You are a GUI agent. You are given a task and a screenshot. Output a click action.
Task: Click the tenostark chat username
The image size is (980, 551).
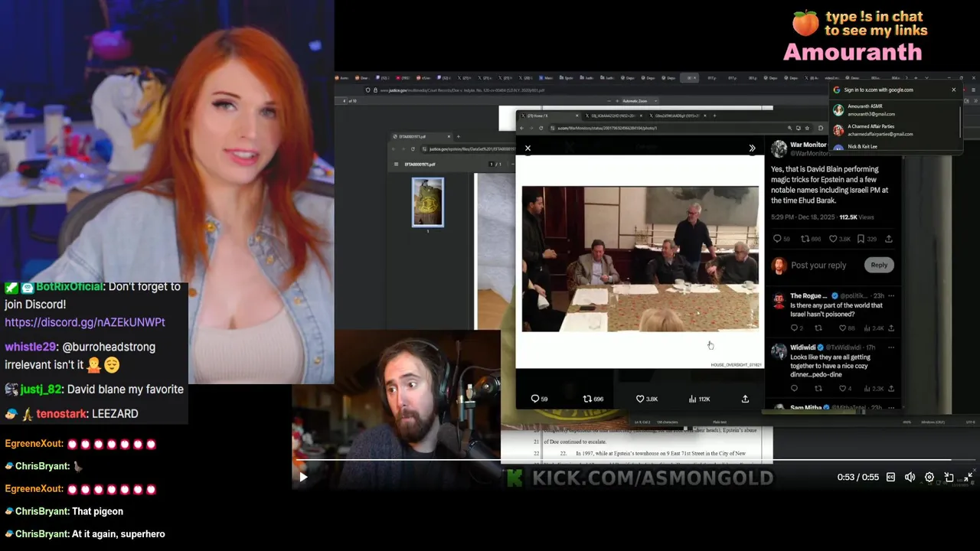click(x=60, y=414)
